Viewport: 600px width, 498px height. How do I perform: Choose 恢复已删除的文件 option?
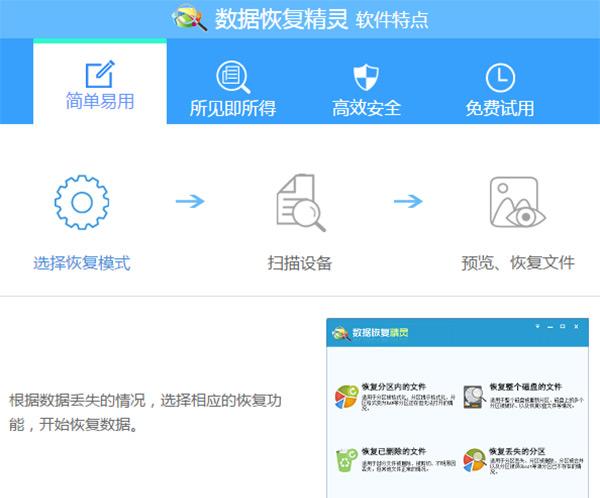(x=394, y=451)
